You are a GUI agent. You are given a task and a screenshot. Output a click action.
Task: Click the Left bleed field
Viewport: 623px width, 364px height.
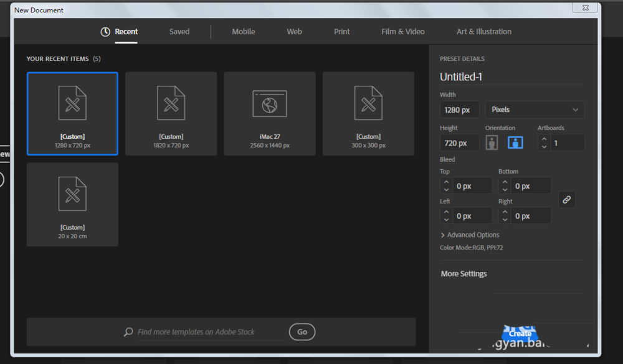(472, 216)
